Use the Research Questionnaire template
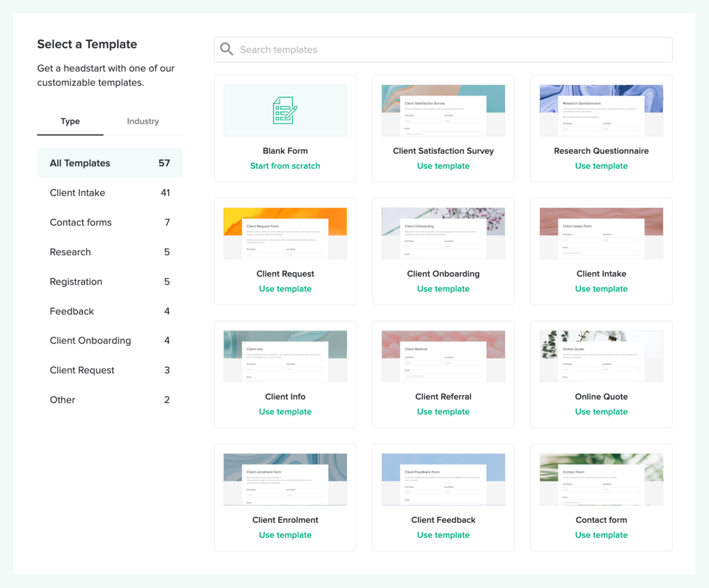Image resolution: width=709 pixels, height=588 pixels. click(601, 166)
